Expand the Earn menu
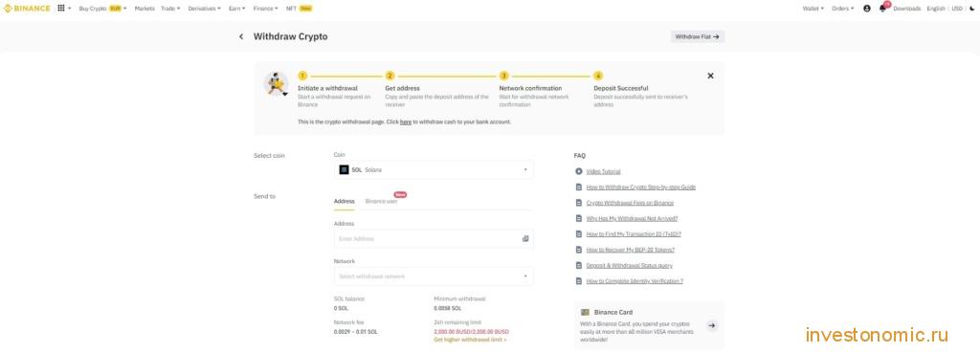The height and width of the screenshot is (353, 980). (237, 9)
